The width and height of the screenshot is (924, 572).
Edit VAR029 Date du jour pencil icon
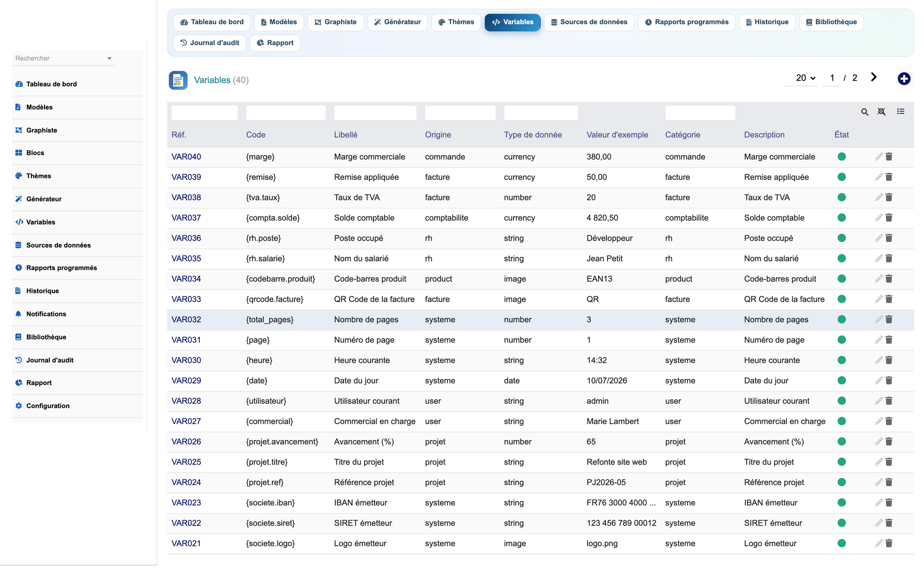tap(878, 381)
